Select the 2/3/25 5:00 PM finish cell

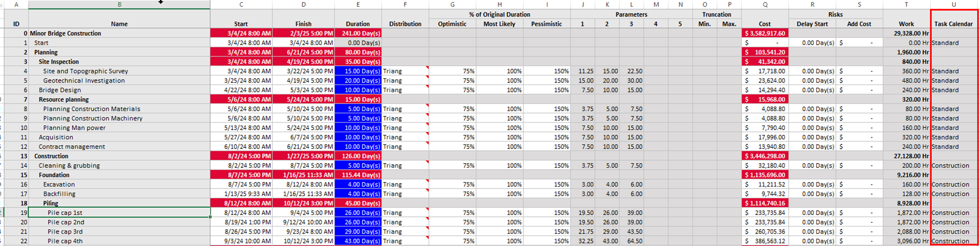pyautogui.click(x=303, y=33)
